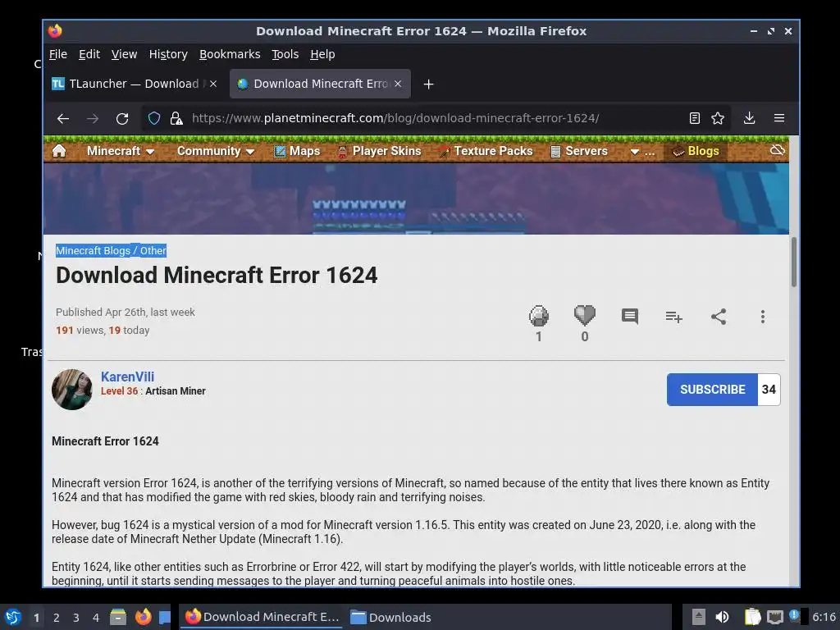Image resolution: width=840 pixels, height=630 pixels.
Task: Click the removable media eject tray icon
Action: pyautogui.click(x=698, y=617)
